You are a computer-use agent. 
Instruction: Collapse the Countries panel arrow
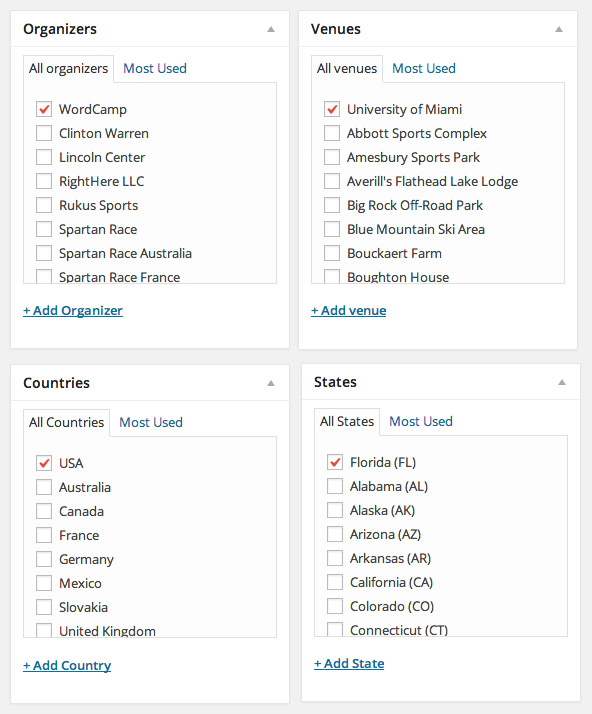[x=271, y=383]
